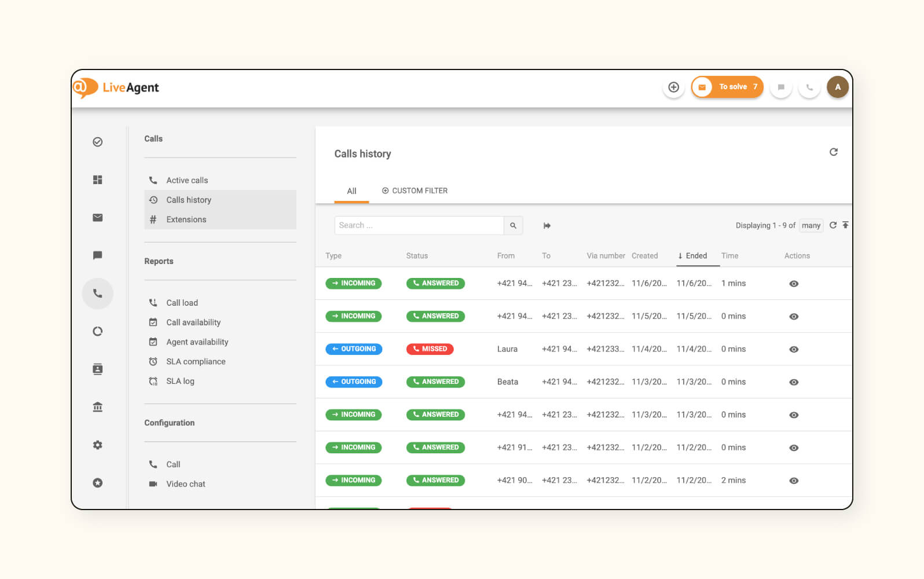Screen dimensions: 924x579
Task: Open the chat status icon in header
Action: [x=781, y=87]
